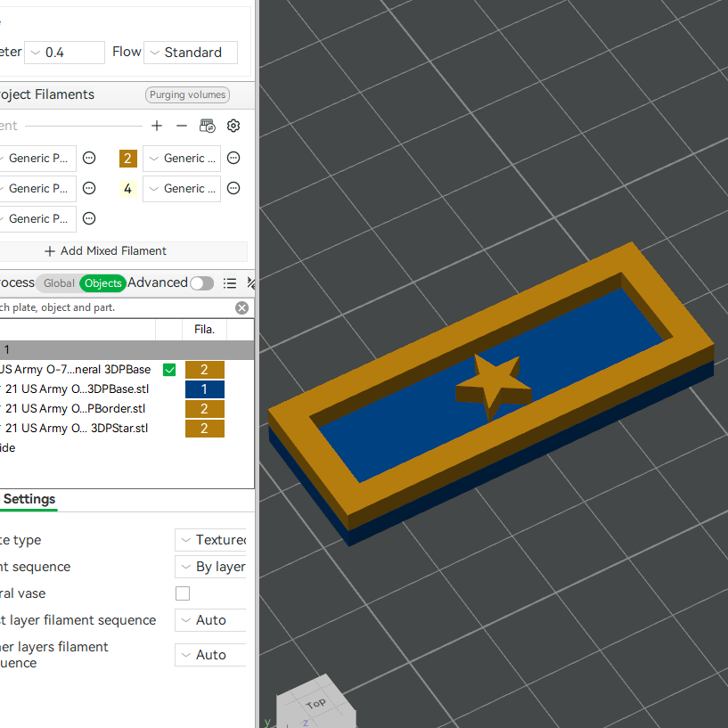Viewport: 728px width, 728px height.
Task: Add a new filament with plus icon
Action: pyautogui.click(x=157, y=126)
